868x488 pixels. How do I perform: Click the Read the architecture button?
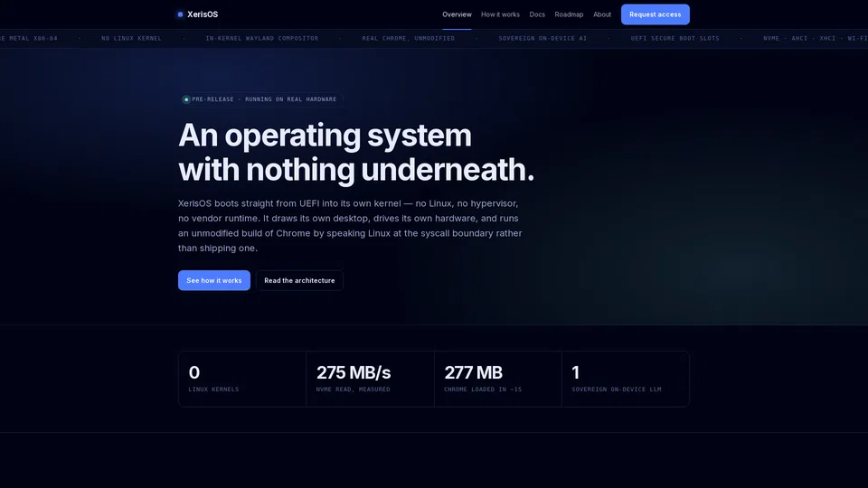pyautogui.click(x=299, y=280)
